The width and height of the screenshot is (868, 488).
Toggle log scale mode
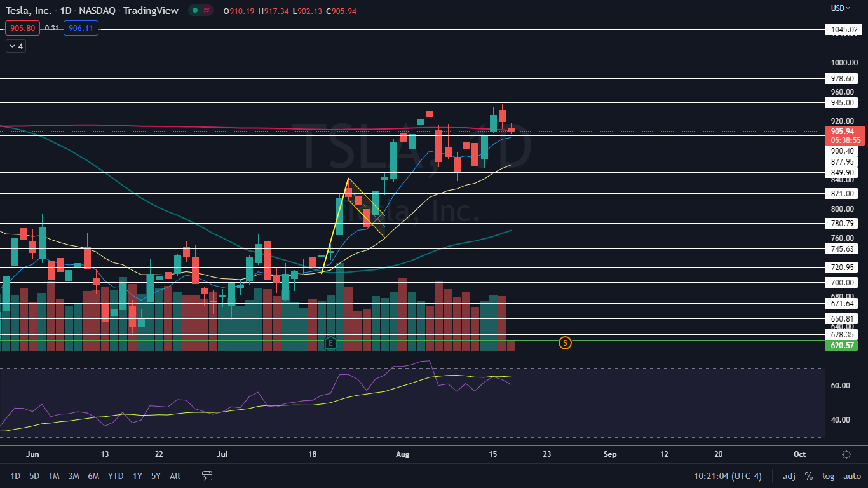coord(829,476)
